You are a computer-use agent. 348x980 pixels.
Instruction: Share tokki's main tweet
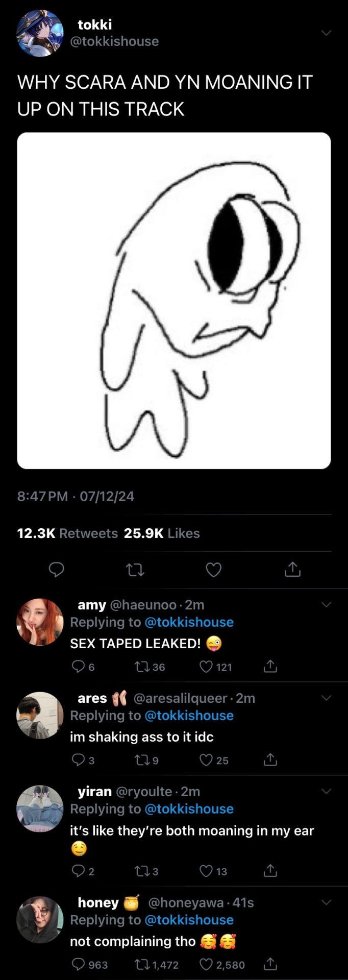[x=292, y=569]
